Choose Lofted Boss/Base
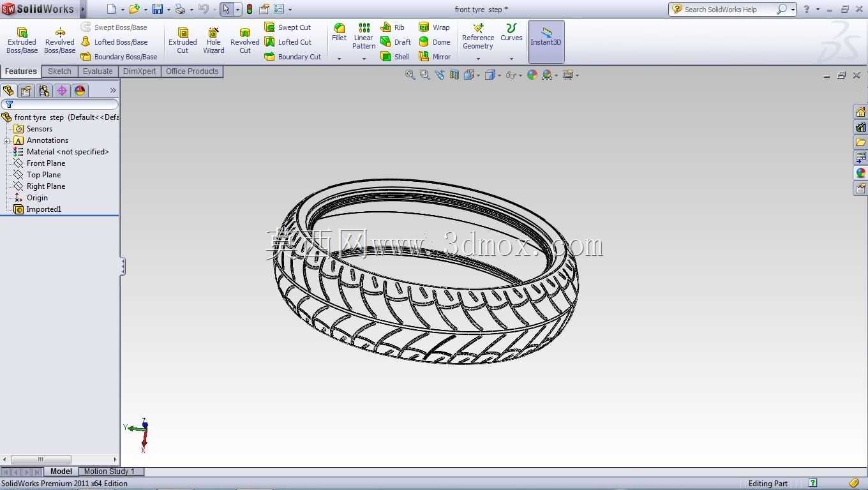This screenshot has height=490, width=868. [x=114, y=42]
